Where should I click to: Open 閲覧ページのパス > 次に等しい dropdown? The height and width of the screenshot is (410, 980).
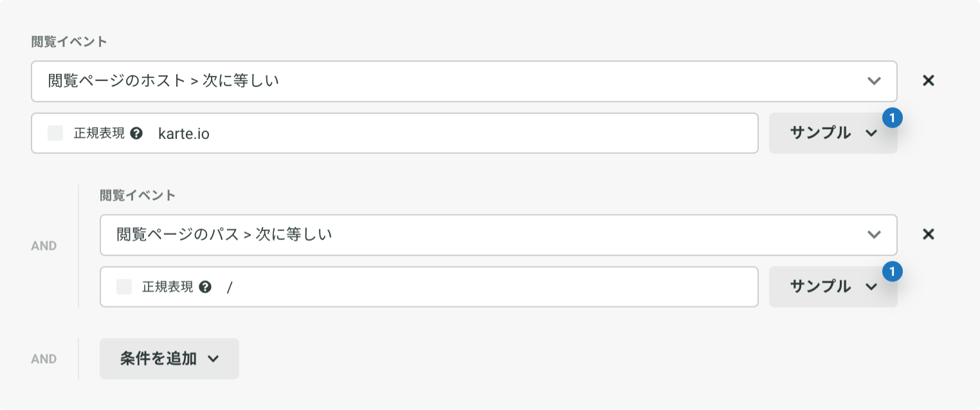point(498,235)
